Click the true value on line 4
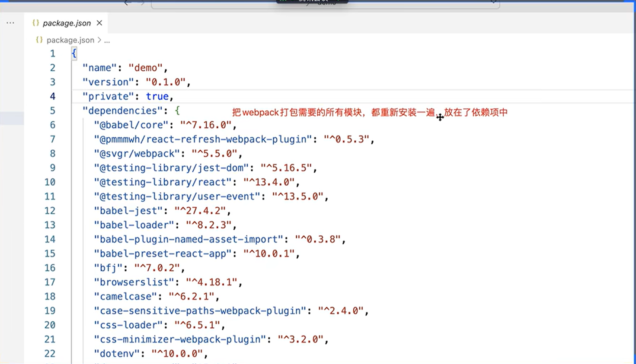This screenshot has height=364, width=636. click(157, 96)
